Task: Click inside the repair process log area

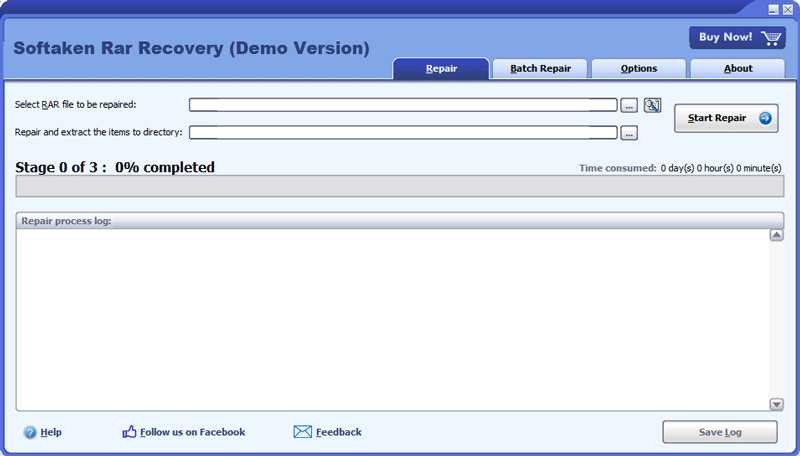Action: click(393, 319)
